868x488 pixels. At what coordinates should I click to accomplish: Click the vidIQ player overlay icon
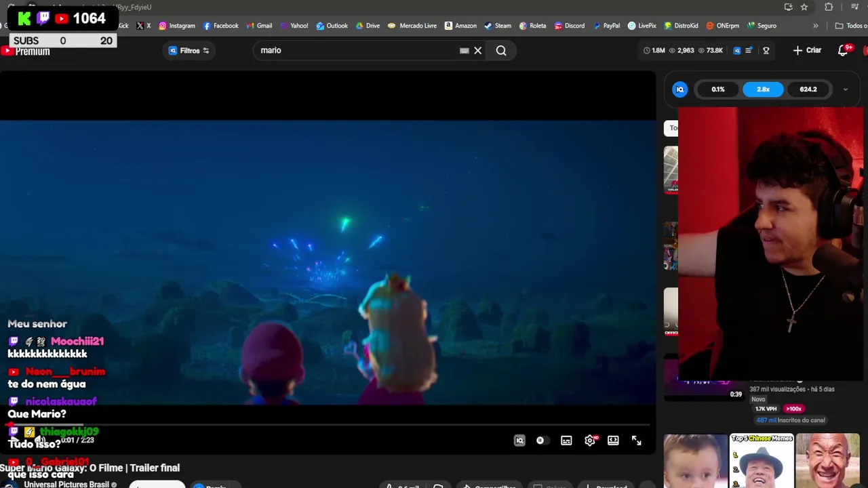(519, 441)
